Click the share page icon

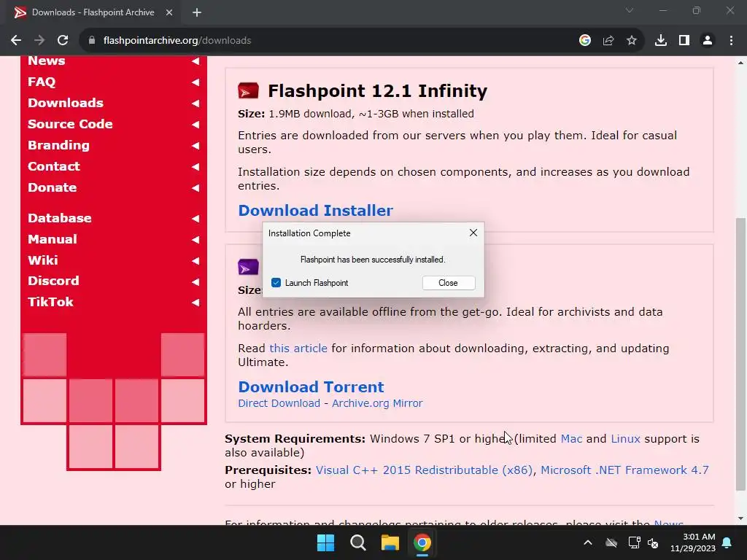click(x=608, y=41)
